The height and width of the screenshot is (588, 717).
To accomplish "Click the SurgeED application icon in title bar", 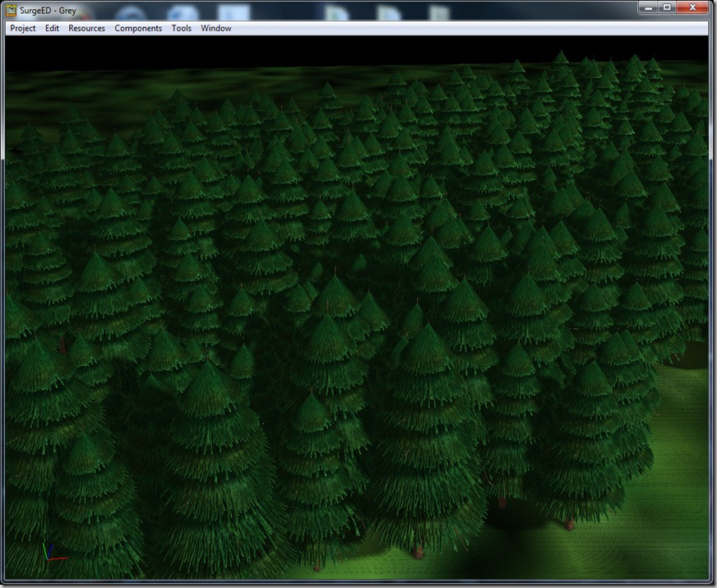I will pos(11,10).
